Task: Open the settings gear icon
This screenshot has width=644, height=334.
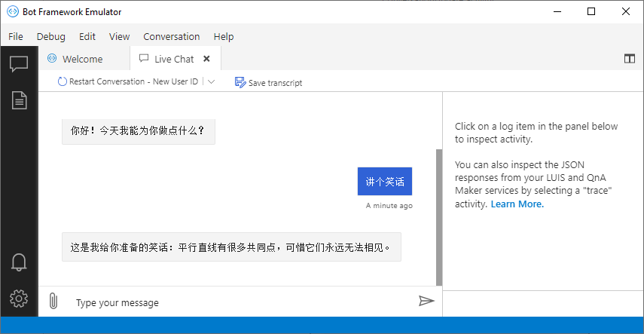Action: [19, 299]
